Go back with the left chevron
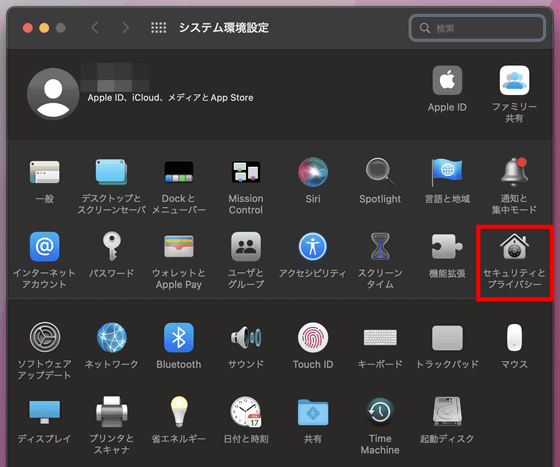560x467 pixels. [95, 27]
